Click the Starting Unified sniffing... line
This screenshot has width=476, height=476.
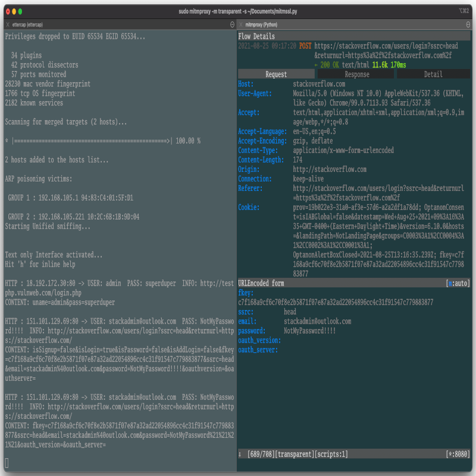click(x=48, y=226)
